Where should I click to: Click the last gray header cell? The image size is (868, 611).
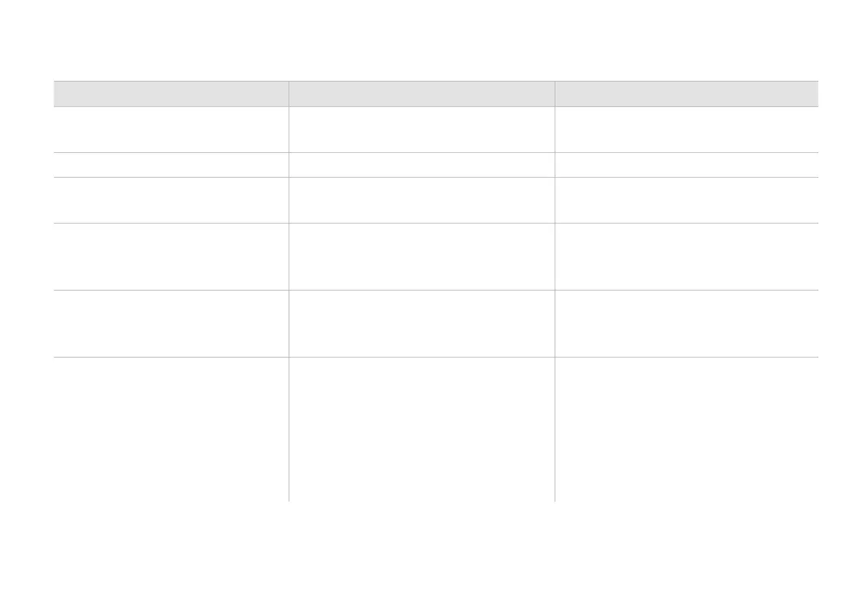point(686,94)
